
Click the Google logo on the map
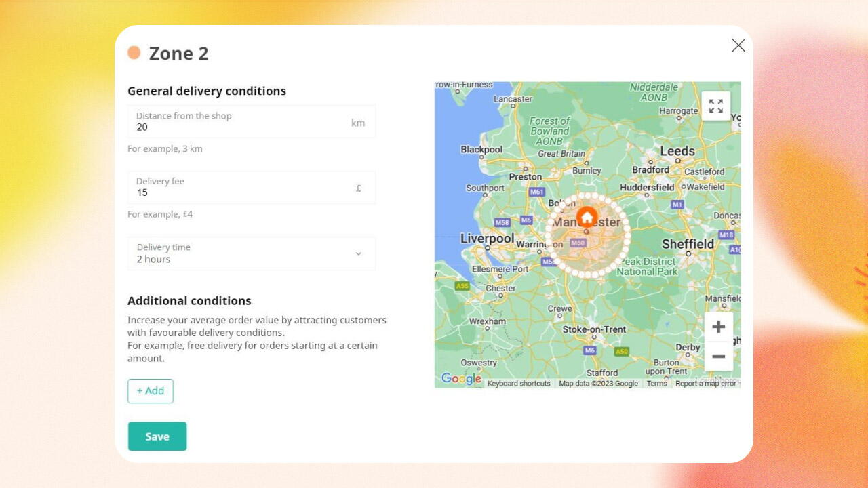point(461,379)
